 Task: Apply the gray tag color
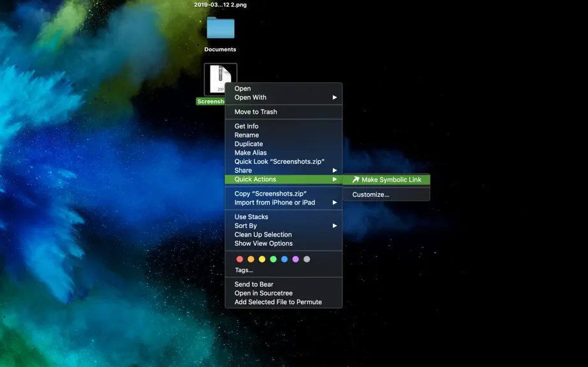click(307, 259)
